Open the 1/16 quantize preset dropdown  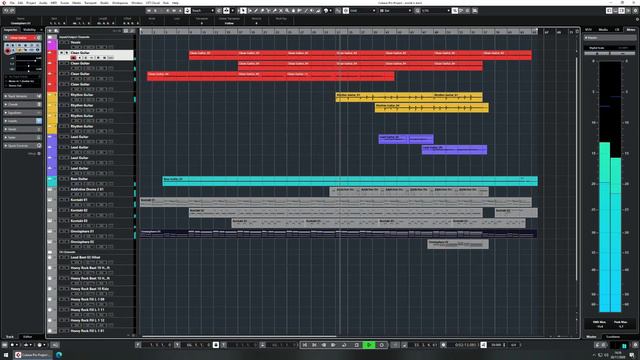[x=436, y=11]
